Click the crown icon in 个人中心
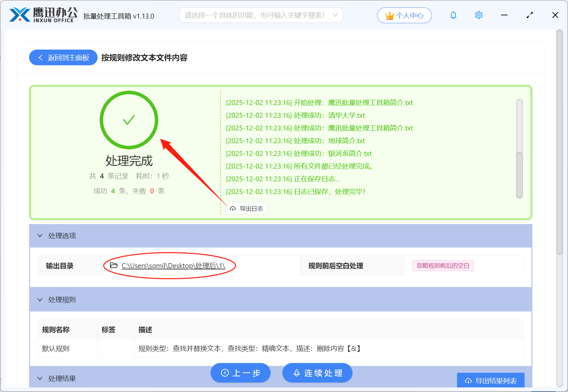Viewport: 568px width, 392px height. 389,14
